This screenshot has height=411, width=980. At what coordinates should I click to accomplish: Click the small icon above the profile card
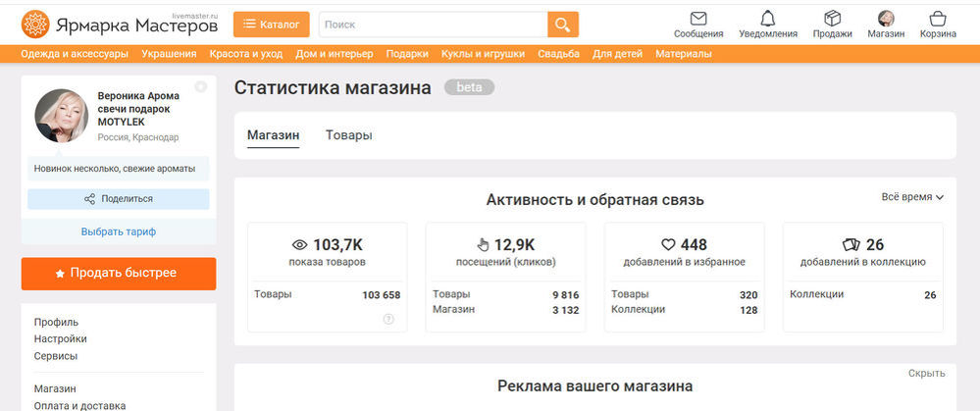click(x=201, y=86)
